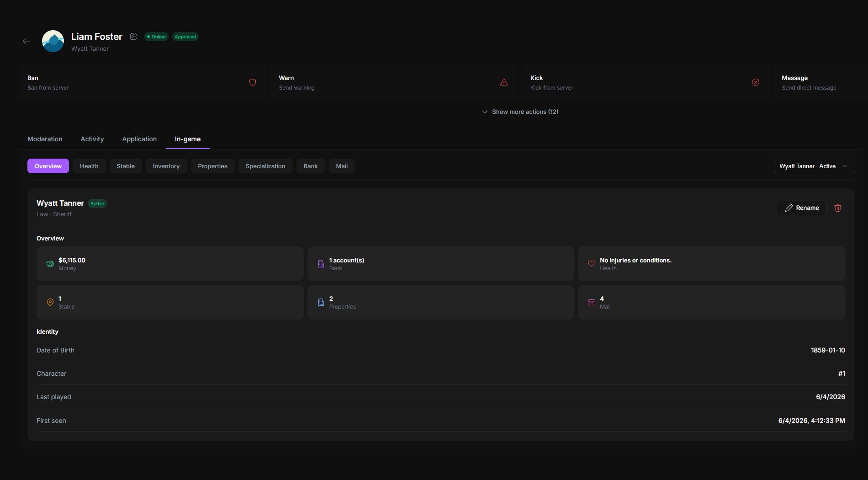Click the Online status badge
Image resolution: width=868 pixels, height=480 pixels.
[x=156, y=37]
